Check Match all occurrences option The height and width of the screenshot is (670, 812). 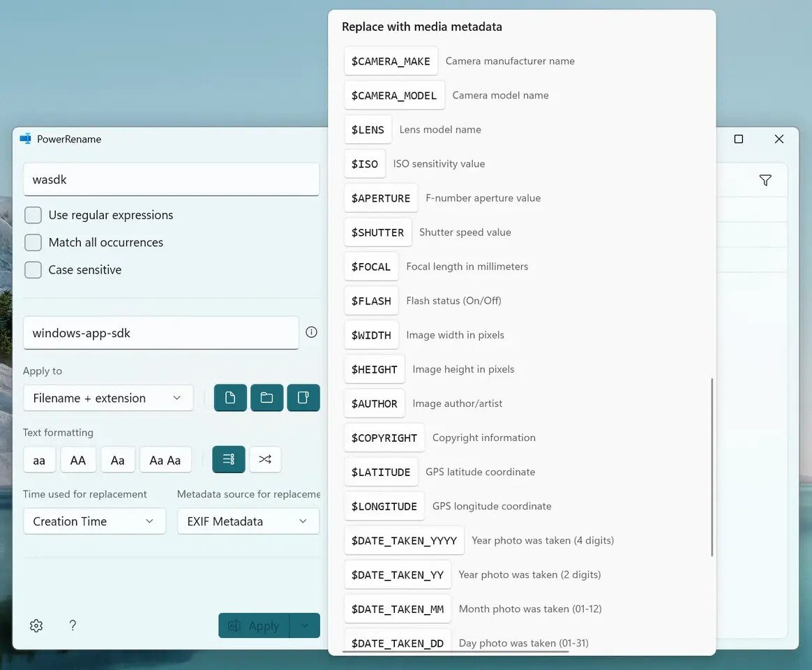(x=33, y=242)
